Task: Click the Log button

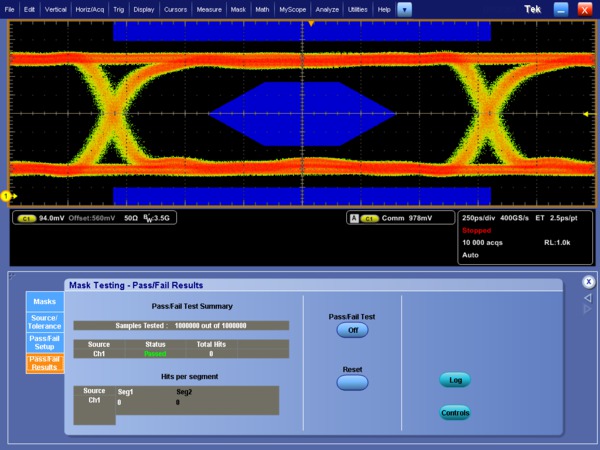Action: coord(455,380)
